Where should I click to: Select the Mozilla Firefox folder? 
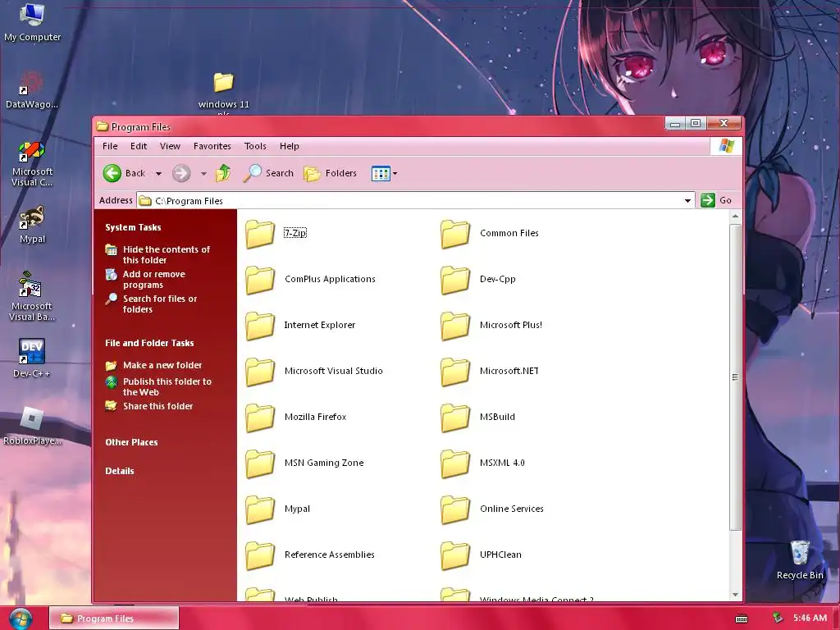[x=296, y=418]
